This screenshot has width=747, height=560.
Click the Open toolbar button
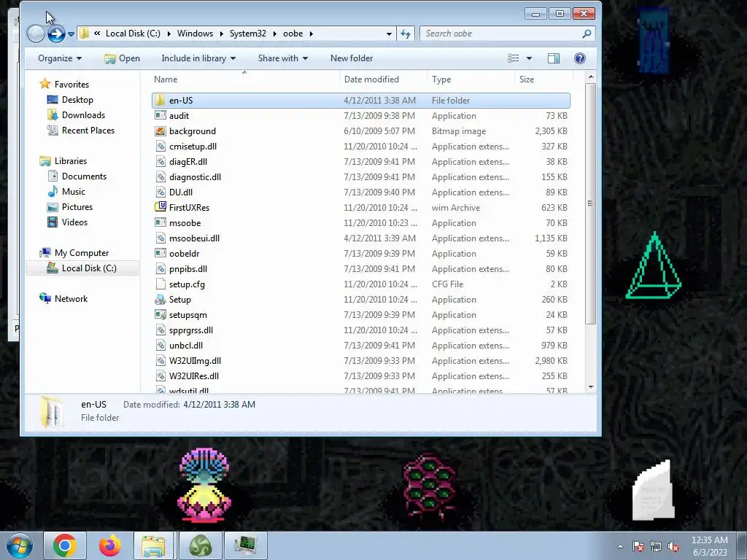coord(122,58)
